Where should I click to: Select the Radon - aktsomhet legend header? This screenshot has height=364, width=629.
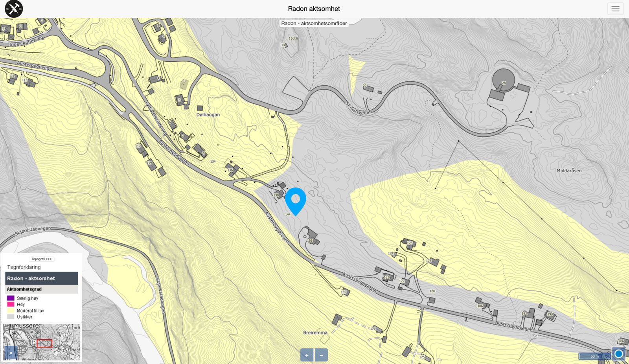[42, 278]
